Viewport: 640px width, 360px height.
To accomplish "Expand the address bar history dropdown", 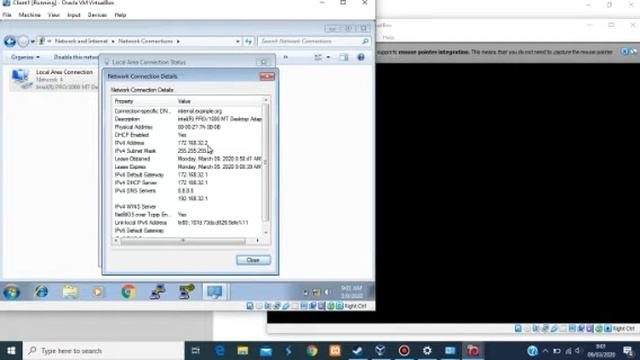I will point(238,42).
